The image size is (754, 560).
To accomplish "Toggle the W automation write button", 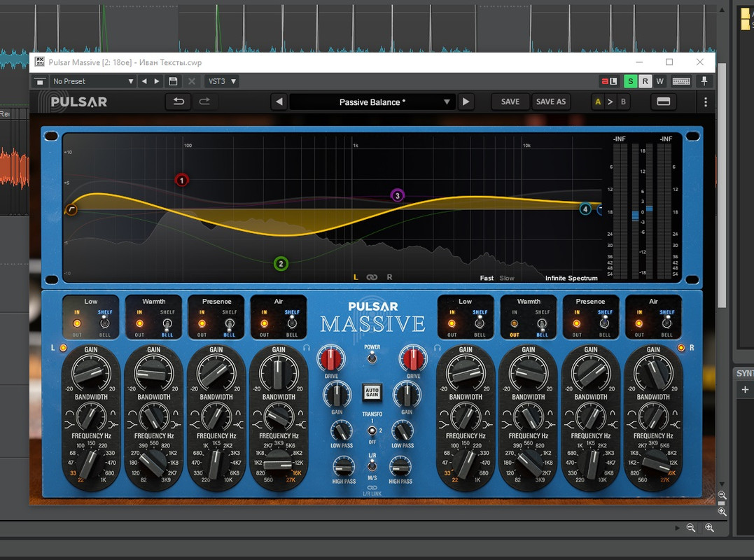I will click(x=659, y=81).
